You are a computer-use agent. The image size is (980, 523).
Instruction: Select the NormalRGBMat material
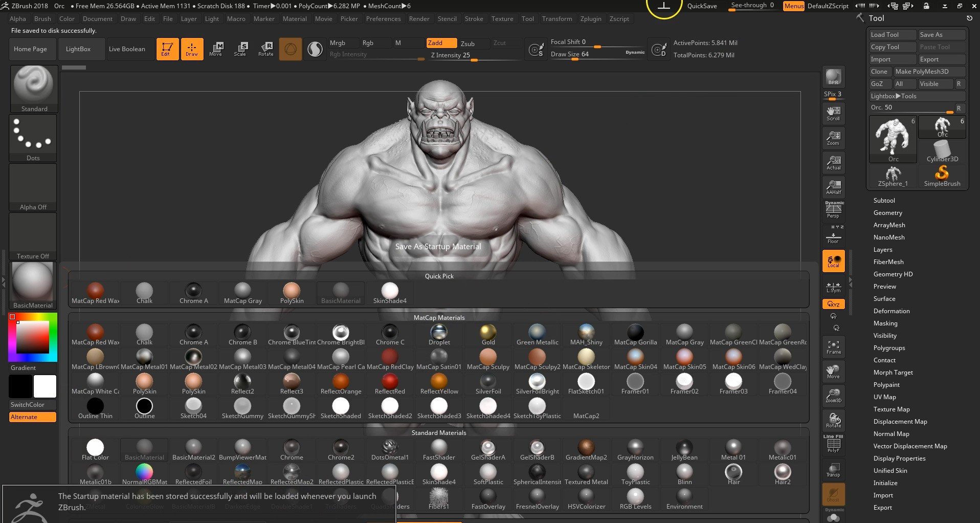point(144,475)
